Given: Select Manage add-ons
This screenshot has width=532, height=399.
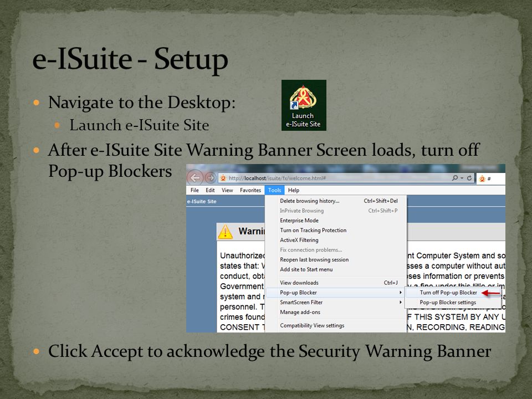Looking at the screenshot, I should point(336,313).
